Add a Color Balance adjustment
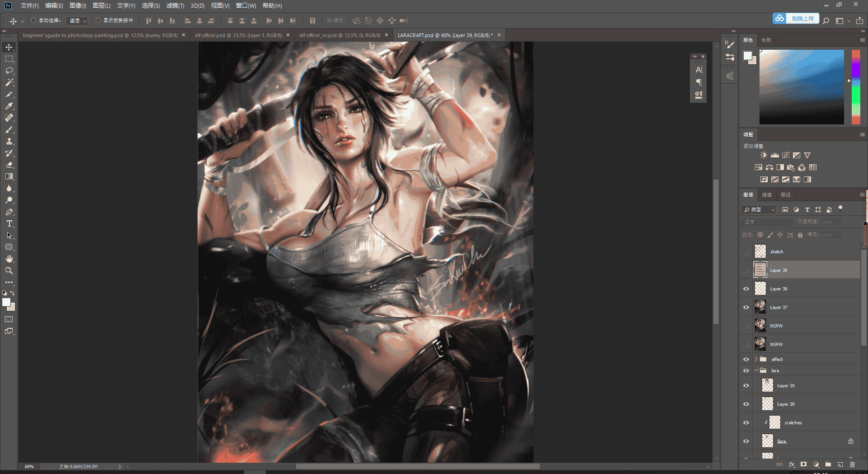The image size is (868, 474). coord(769,167)
